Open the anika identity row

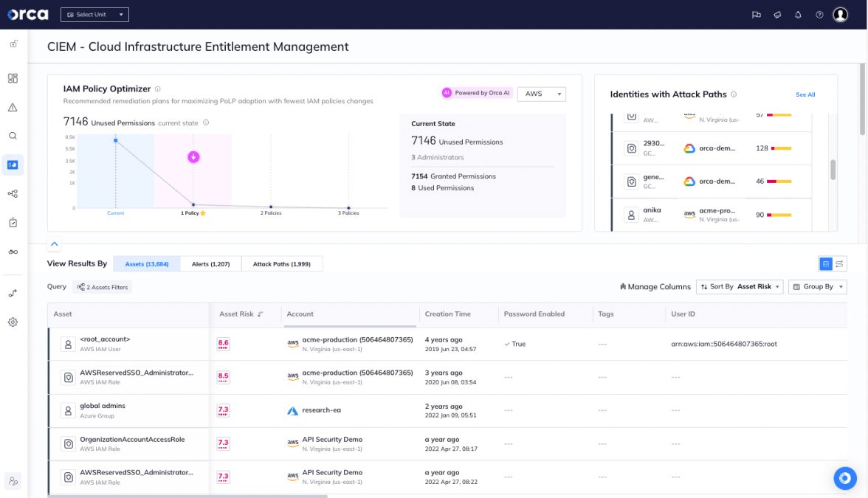point(712,215)
